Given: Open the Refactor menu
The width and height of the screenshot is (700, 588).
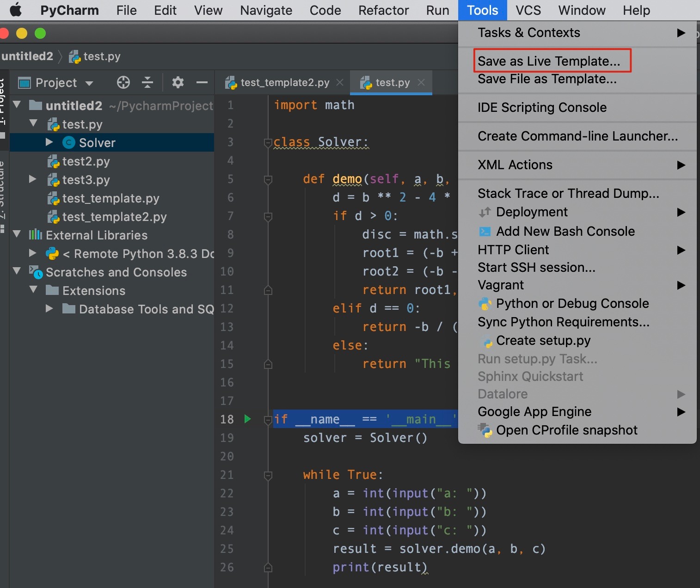Looking at the screenshot, I should (x=383, y=10).
